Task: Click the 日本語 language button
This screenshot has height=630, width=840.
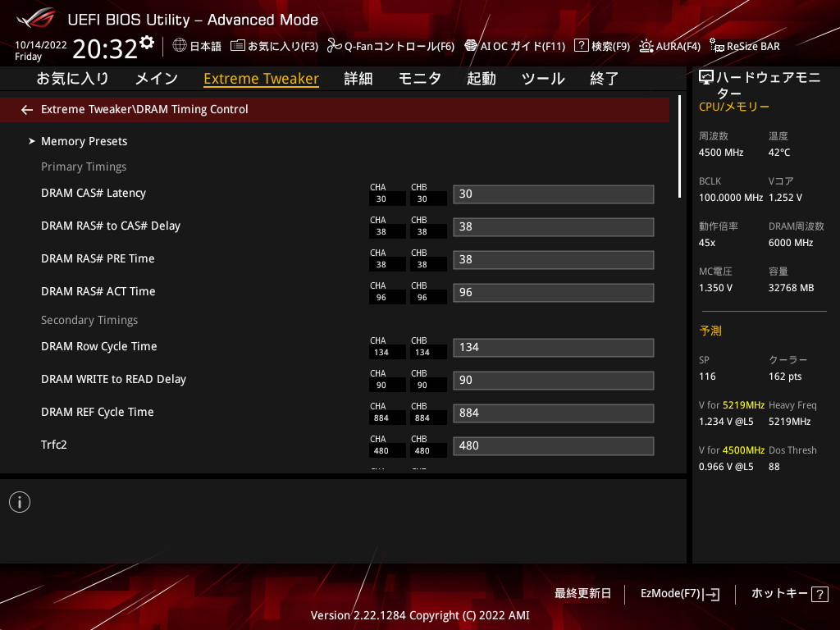Action: point(206,47)
